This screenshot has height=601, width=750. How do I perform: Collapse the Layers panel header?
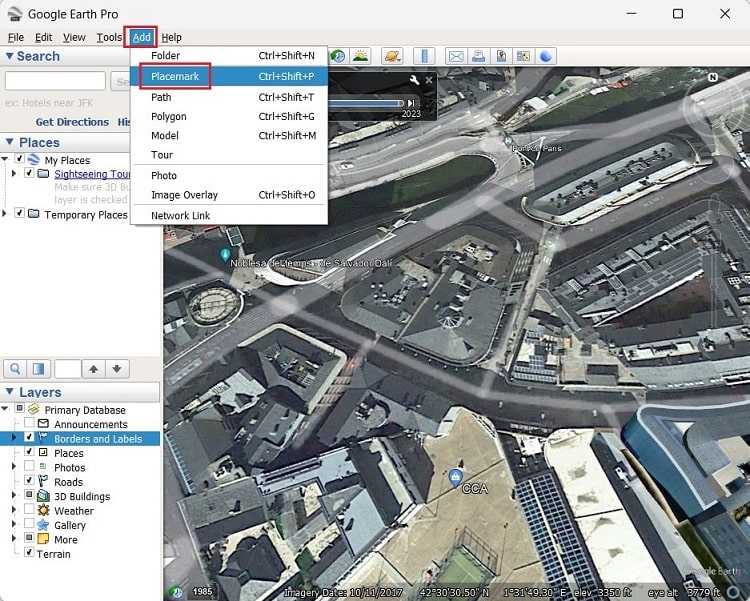(10, 391)
